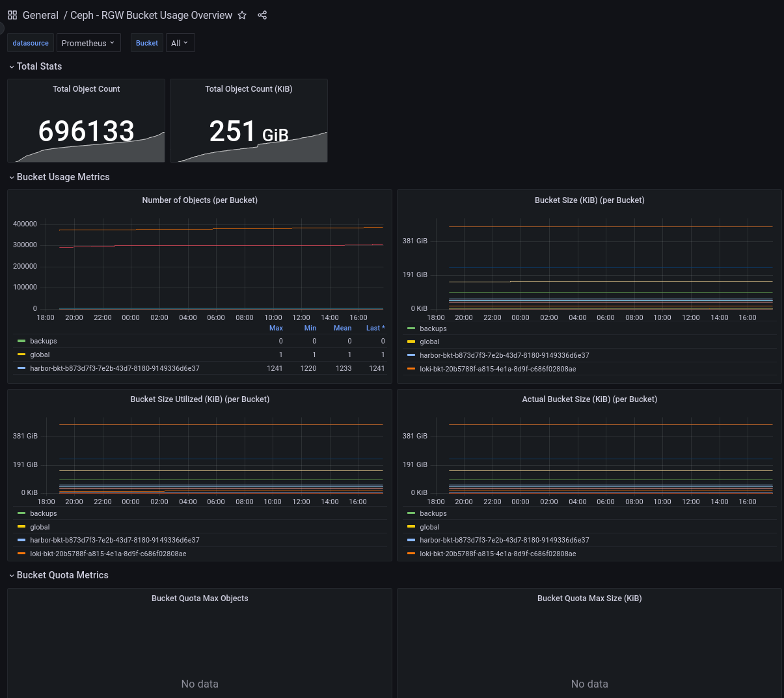Click the 696133 object count value
This screenshot has width=784, height=698.
coord(87,131)
